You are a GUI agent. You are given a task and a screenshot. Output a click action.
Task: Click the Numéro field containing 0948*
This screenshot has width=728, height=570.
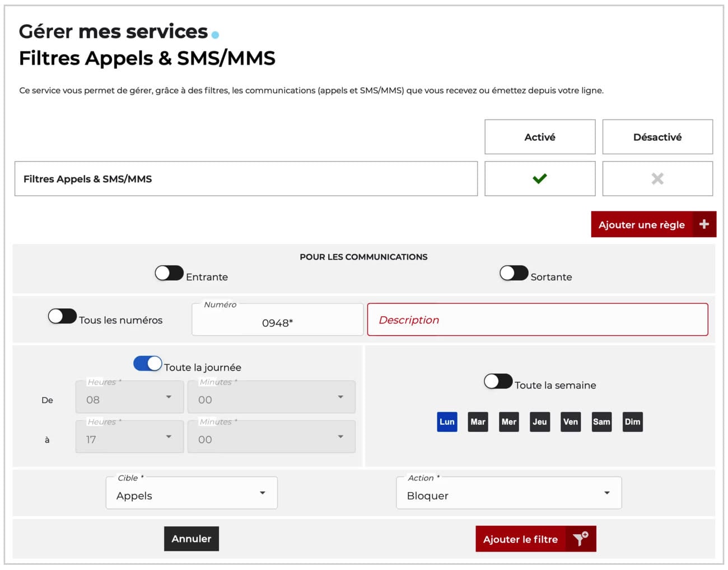277,322
